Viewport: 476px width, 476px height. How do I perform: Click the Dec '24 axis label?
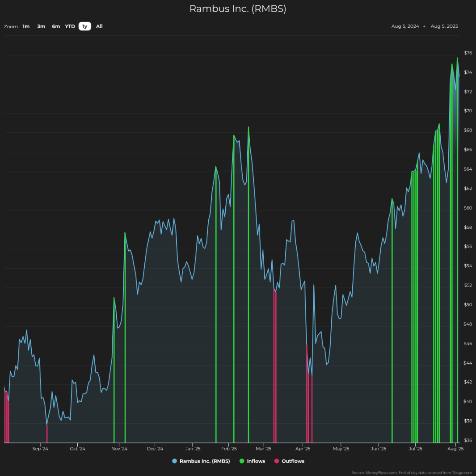click(x=155, y=449)
